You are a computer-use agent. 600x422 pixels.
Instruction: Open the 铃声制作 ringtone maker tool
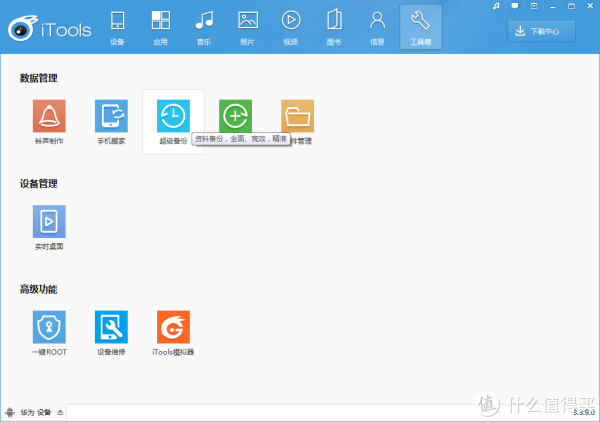49,117
